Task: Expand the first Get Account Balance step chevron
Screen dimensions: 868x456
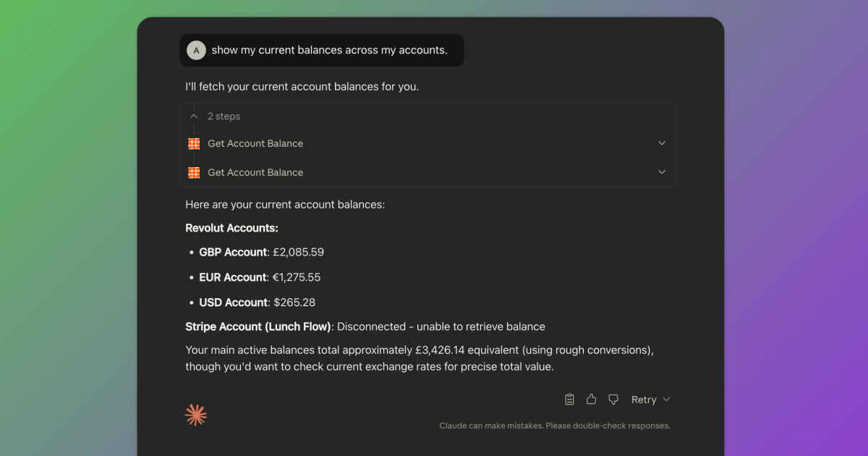Action: (661, 143)
